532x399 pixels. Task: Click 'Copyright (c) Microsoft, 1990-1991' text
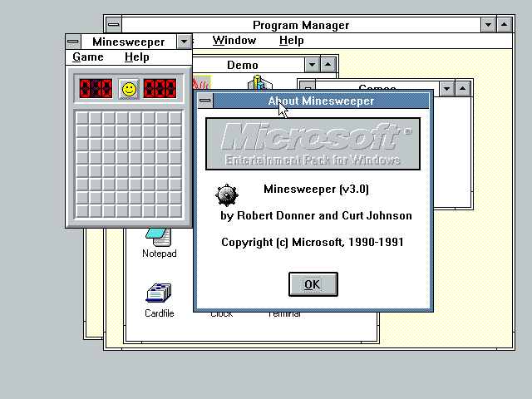313,242
